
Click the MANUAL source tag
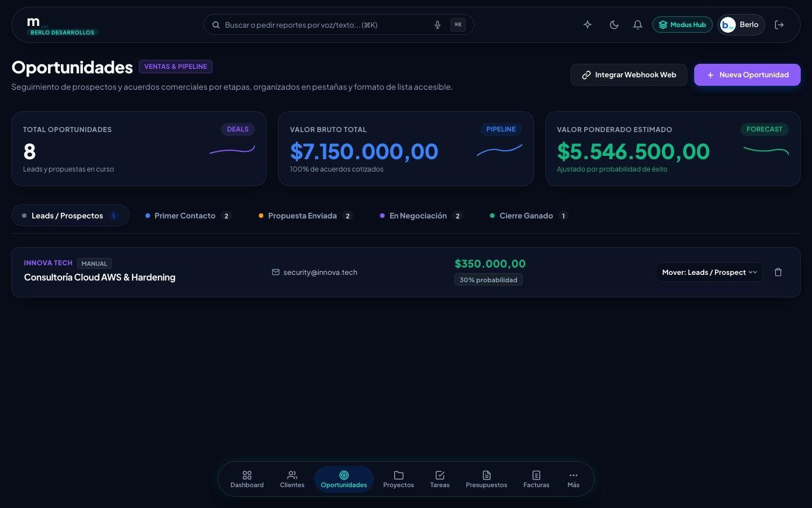coord(94,264)
